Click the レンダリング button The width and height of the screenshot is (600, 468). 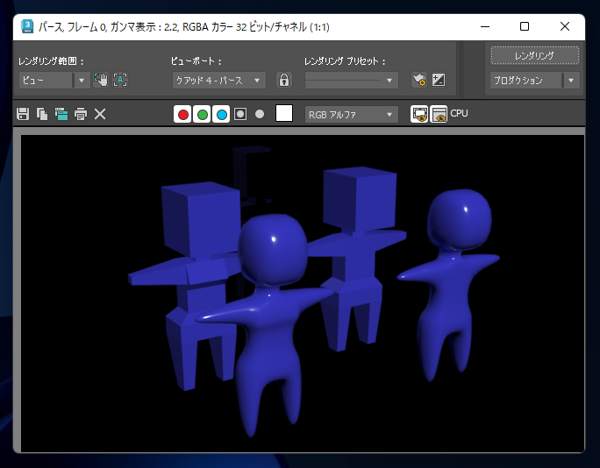coord(535,55)
